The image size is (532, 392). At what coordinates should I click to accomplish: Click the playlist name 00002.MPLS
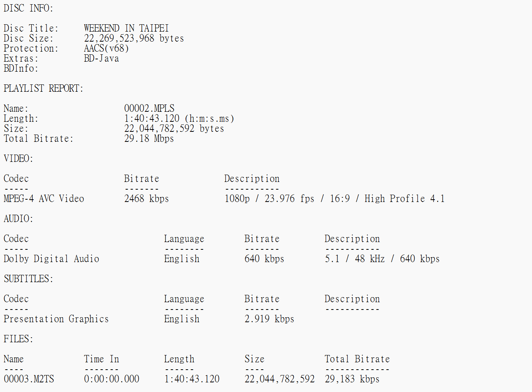click(149, 108)
